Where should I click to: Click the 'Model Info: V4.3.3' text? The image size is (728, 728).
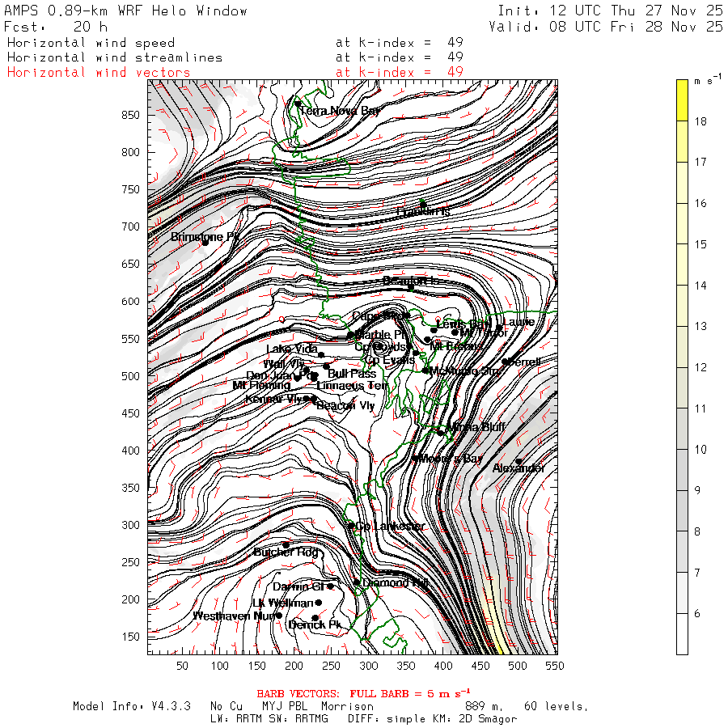[131, 706]
